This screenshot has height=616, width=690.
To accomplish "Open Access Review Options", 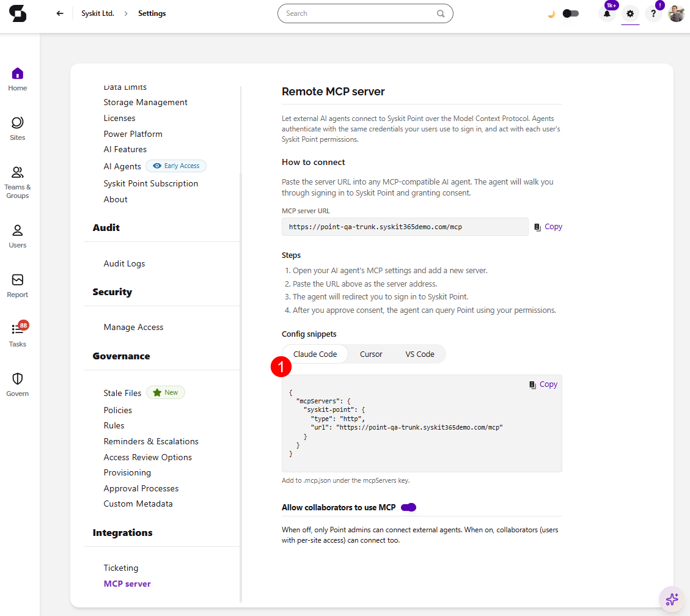I will 148,457.
